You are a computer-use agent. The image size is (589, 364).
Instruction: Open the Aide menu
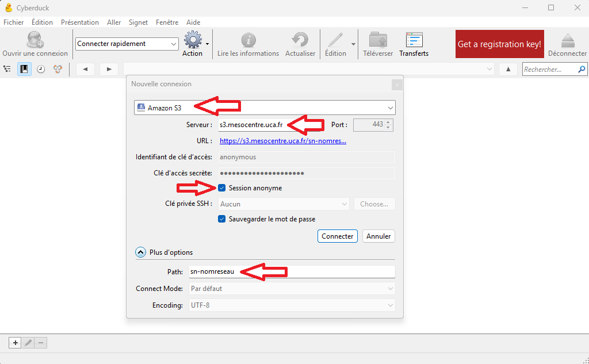(x=193, y=22)
